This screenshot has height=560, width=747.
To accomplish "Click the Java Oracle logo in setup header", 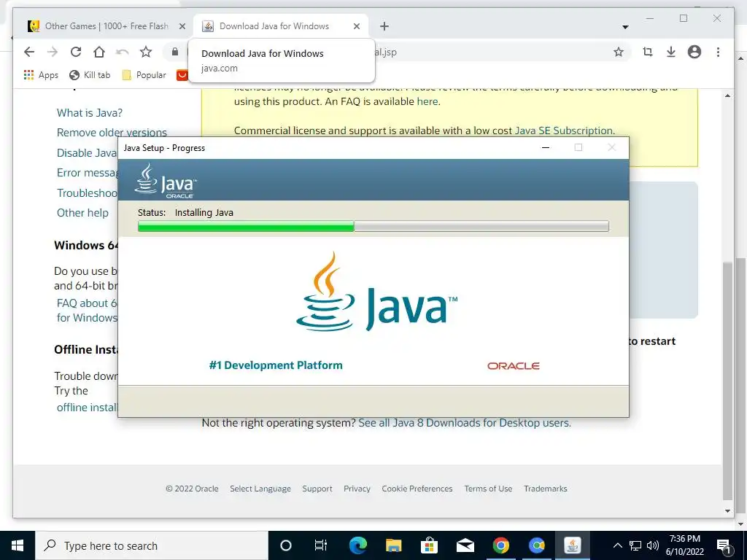I will (x=166, y=181).
